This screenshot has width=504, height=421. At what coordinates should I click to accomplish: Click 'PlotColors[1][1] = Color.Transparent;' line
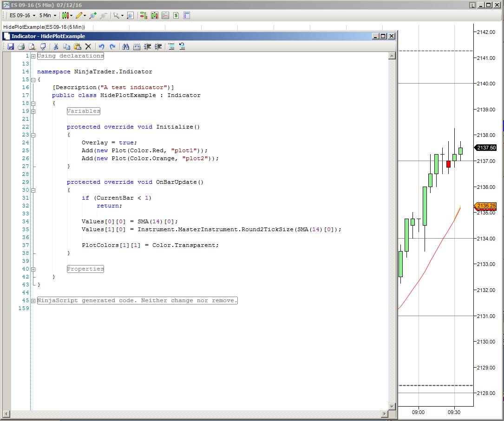click(150, 246)
